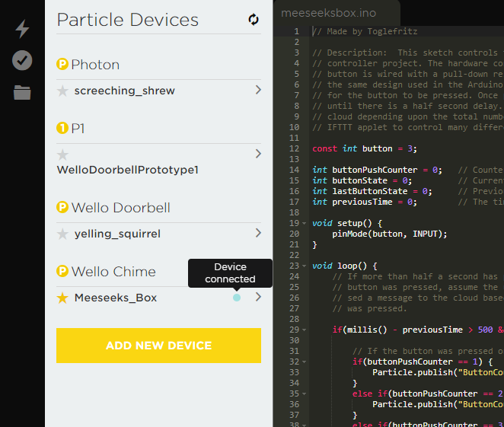Click line number 28 in gutter
504x427 pixels.
coord(294,319)
